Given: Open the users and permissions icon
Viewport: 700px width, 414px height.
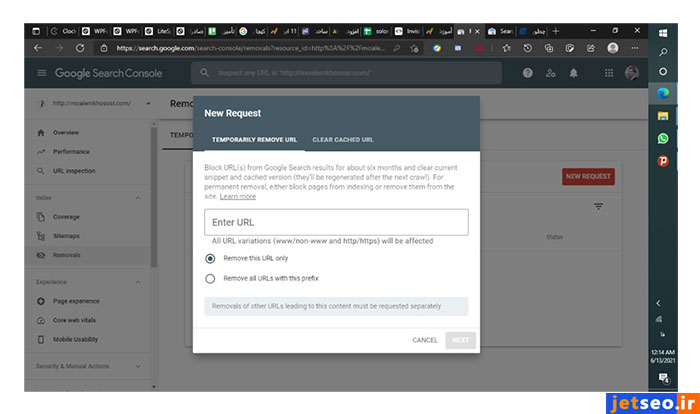Looking at the screenshot, I should [550, 74].
